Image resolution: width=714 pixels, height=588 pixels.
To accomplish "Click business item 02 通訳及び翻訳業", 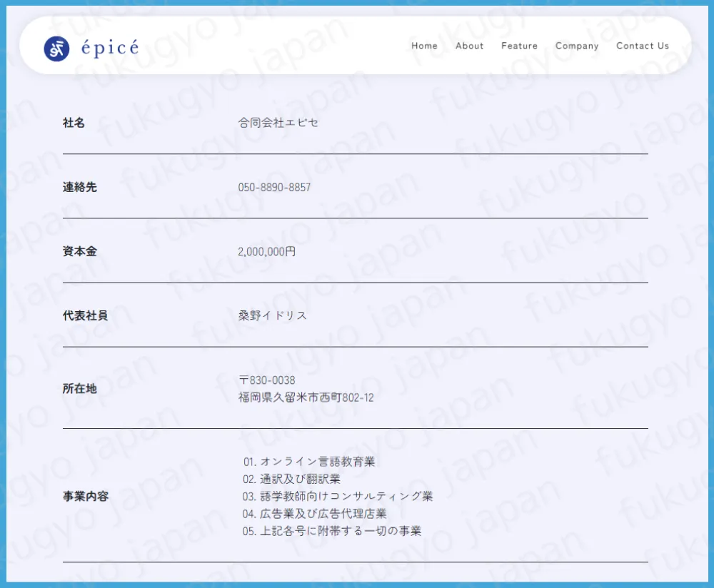I will click(x=291, y=479).
